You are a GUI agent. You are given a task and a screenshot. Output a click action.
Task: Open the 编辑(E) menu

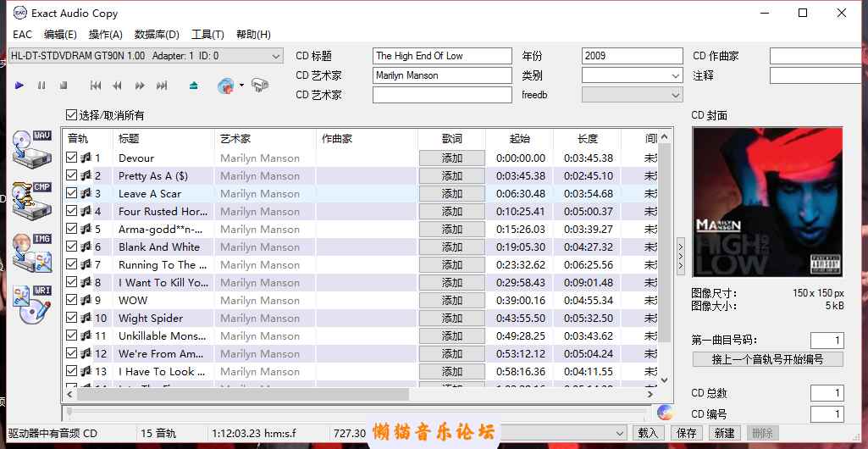[x=60, y=35]
